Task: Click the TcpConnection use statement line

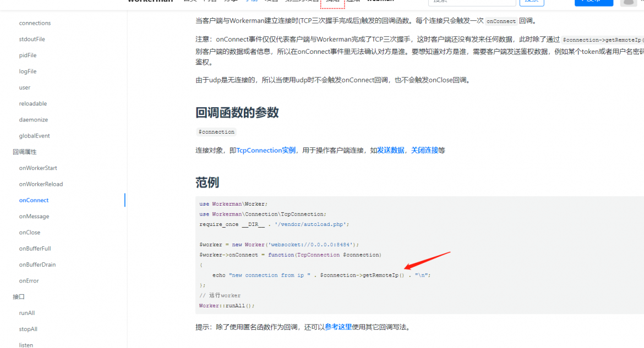Action: [263, 214]
